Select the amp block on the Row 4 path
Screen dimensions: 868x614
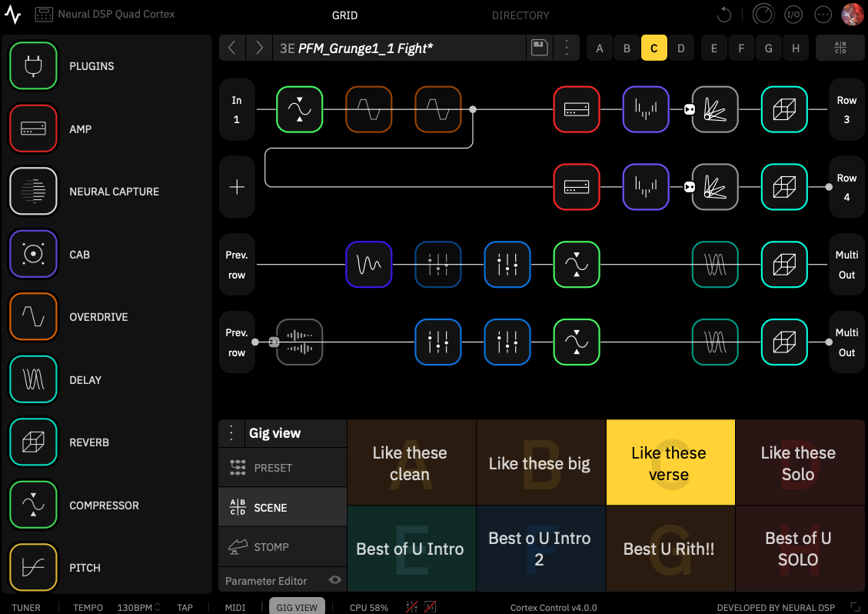pyautogui.click(x=577, y=187)
